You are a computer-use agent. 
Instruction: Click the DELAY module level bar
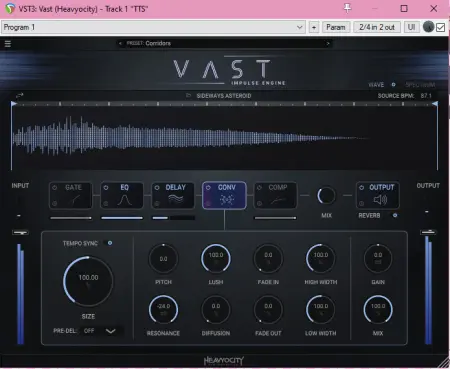173,218
